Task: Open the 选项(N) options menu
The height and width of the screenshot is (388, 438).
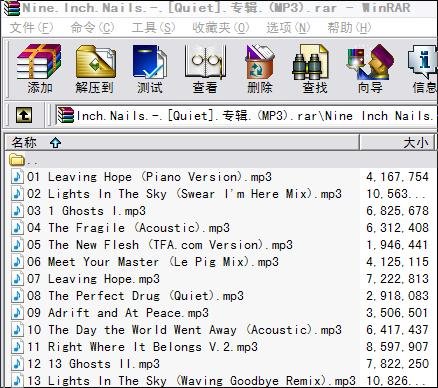Action: (x=288, y=28)
